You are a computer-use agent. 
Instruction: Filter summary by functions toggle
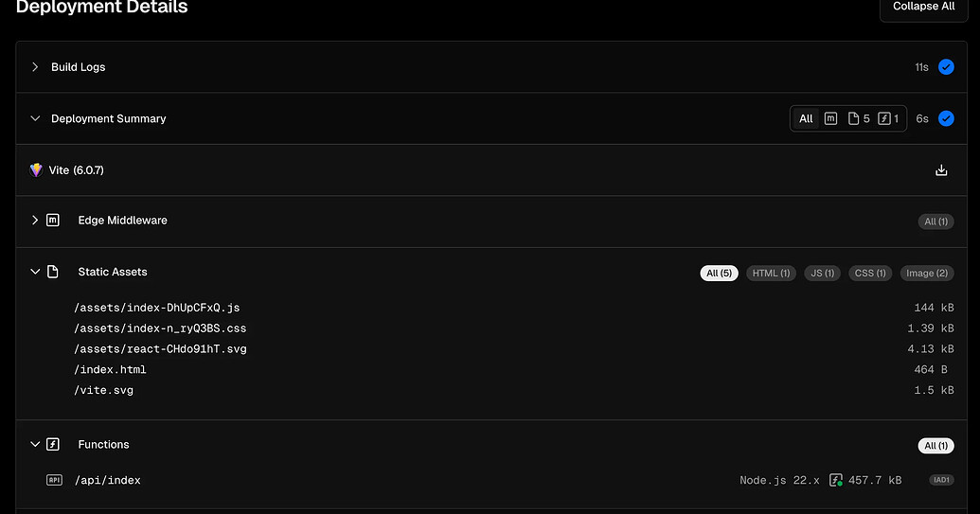point(888,118)
